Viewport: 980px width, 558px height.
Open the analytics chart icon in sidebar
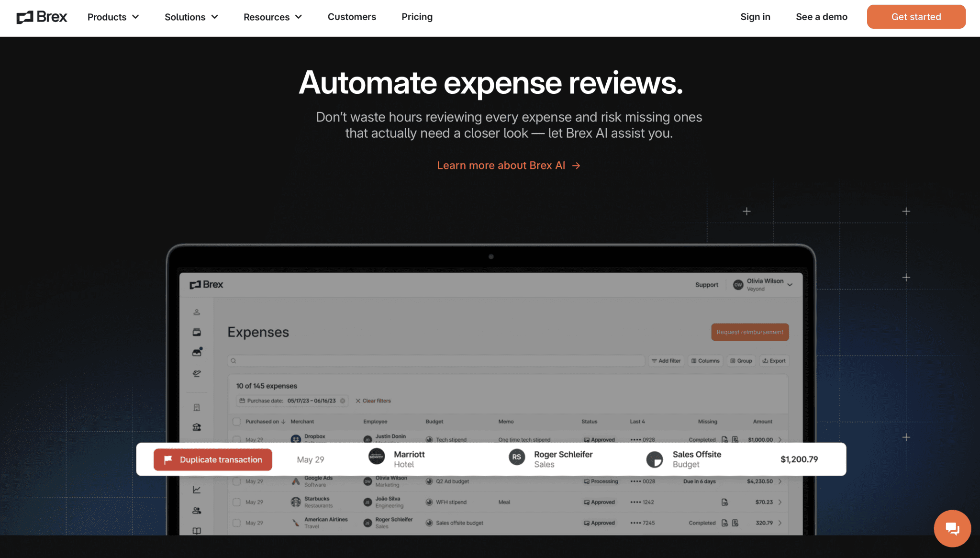[x=197, y=490]
